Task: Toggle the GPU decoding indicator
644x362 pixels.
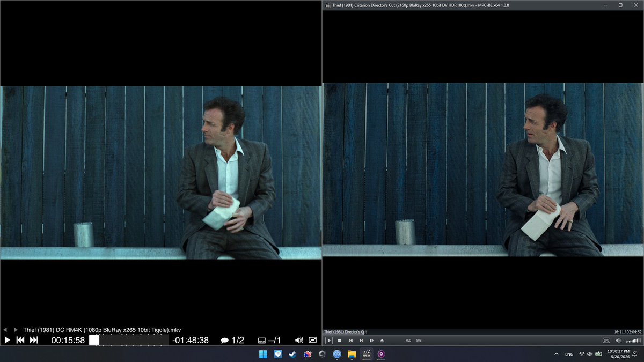Action: pyautogui.click(x=606, y=340)
